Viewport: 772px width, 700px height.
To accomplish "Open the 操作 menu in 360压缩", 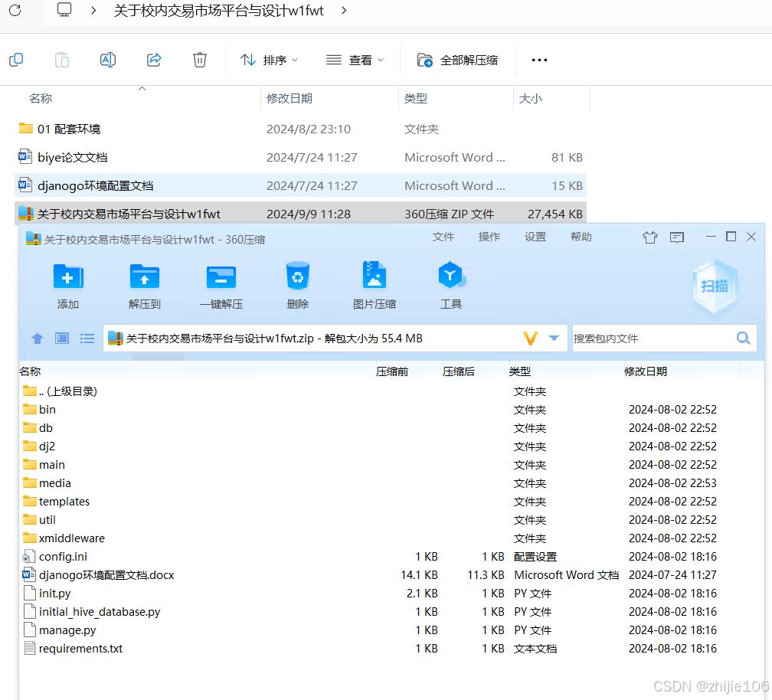I will pos(489,237).
